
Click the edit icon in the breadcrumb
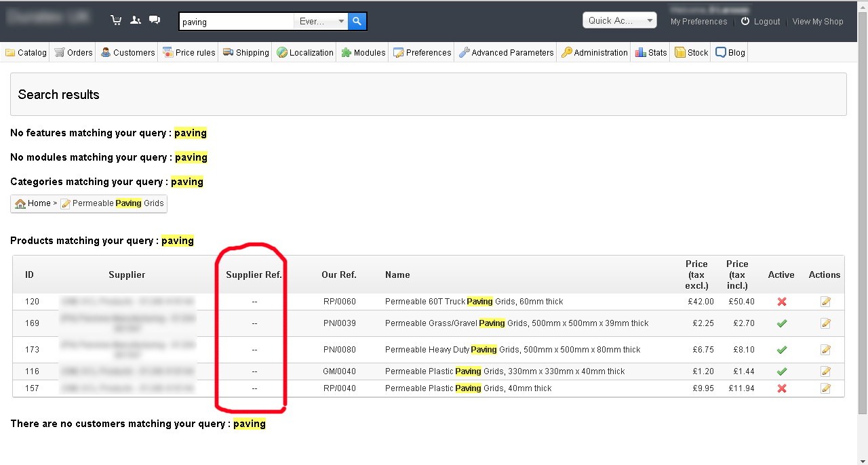(65, 203)
